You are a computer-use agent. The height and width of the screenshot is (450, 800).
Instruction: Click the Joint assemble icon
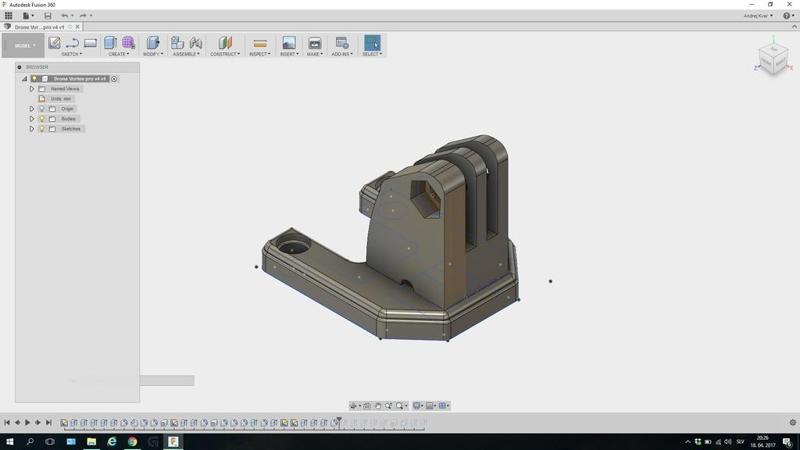point(195,43)
